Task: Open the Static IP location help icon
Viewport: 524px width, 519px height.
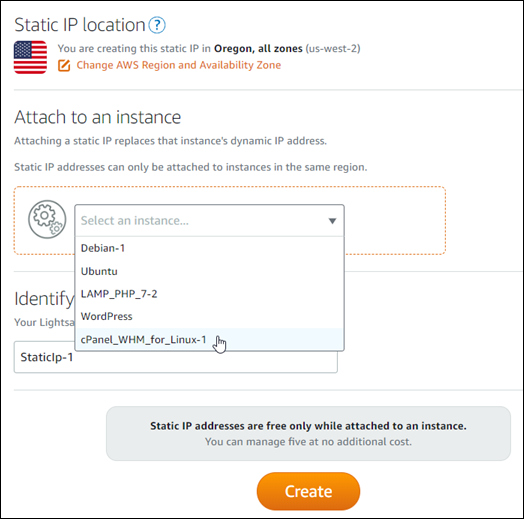Action: tap(157, 25)
